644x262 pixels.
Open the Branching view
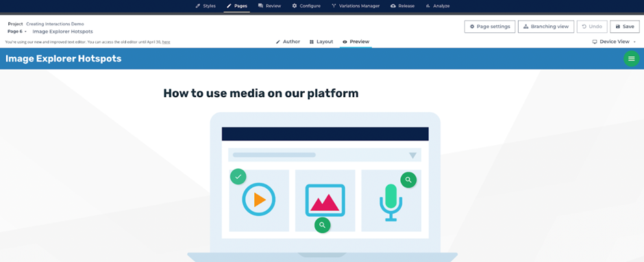click(546, 26)
